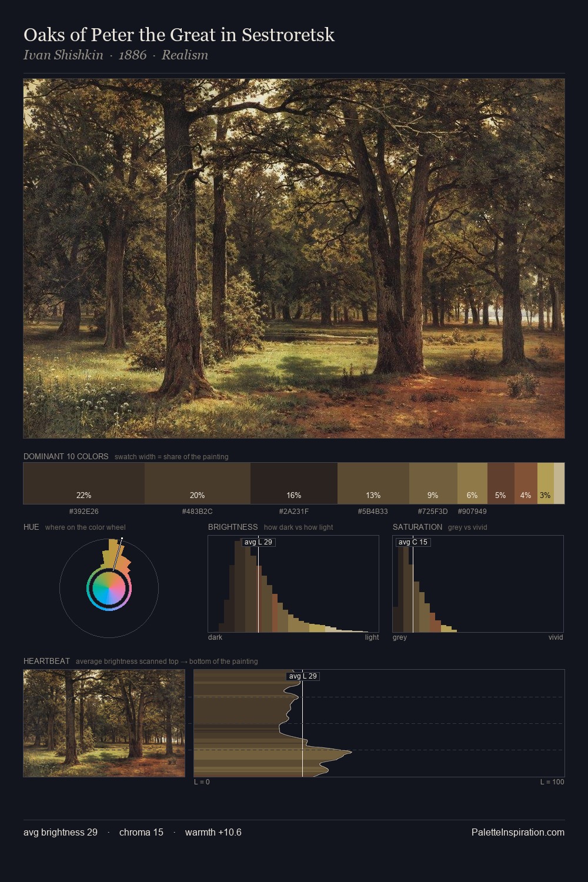The height and width of the screenshot is (882, 588).
Task: Click the hex code #5B4B33
Action: 373,512
